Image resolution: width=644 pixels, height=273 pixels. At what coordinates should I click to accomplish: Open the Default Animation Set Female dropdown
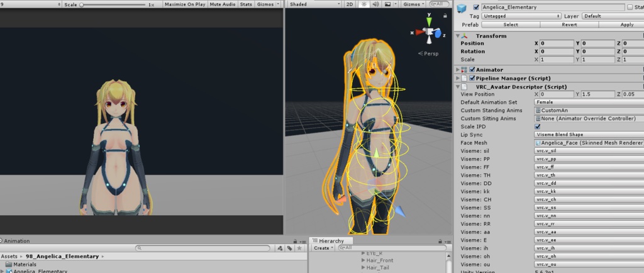pos(589,103)
